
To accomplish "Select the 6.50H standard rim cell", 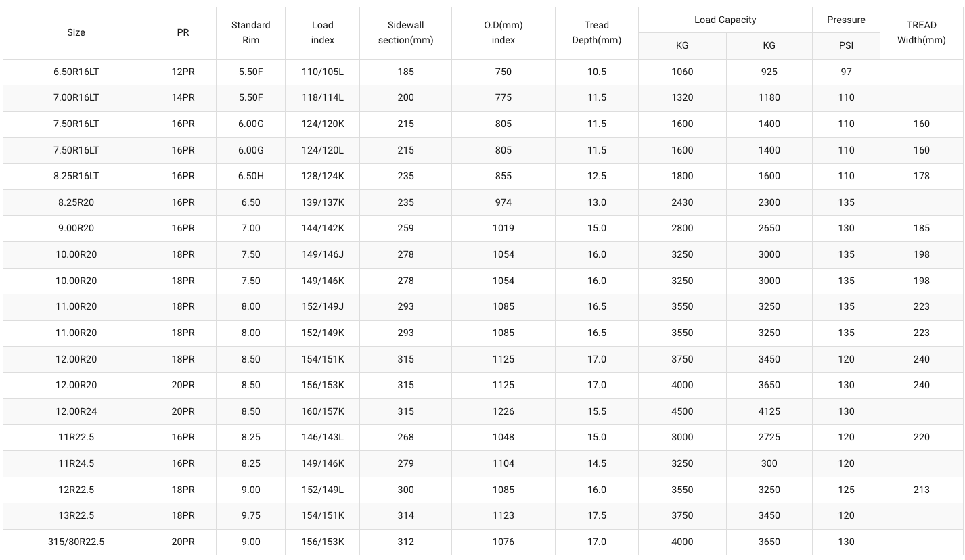I will (x=250, y=176).
